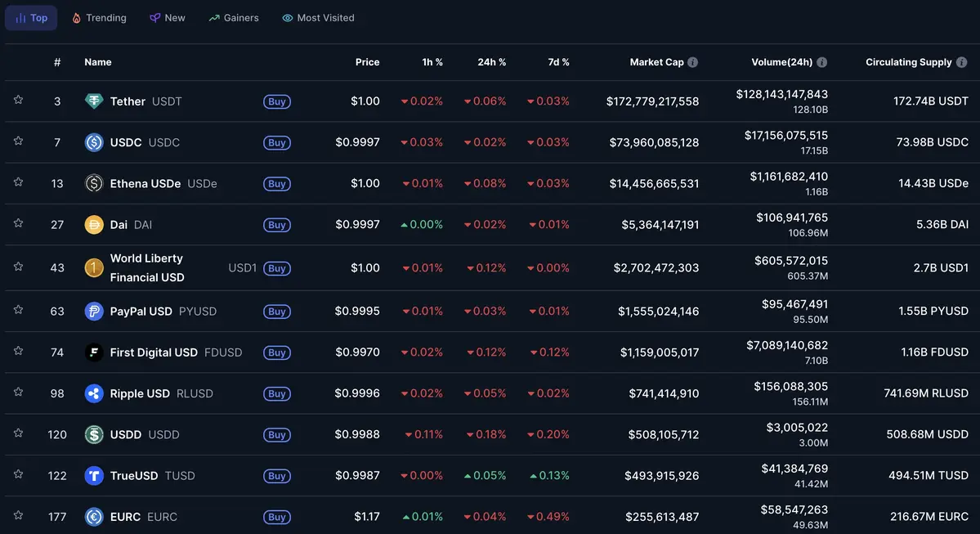Image resolution: width=980 pixels, height=534 pixels.
Task: Click the Buy button for Tether
Action: coord(276,101)
